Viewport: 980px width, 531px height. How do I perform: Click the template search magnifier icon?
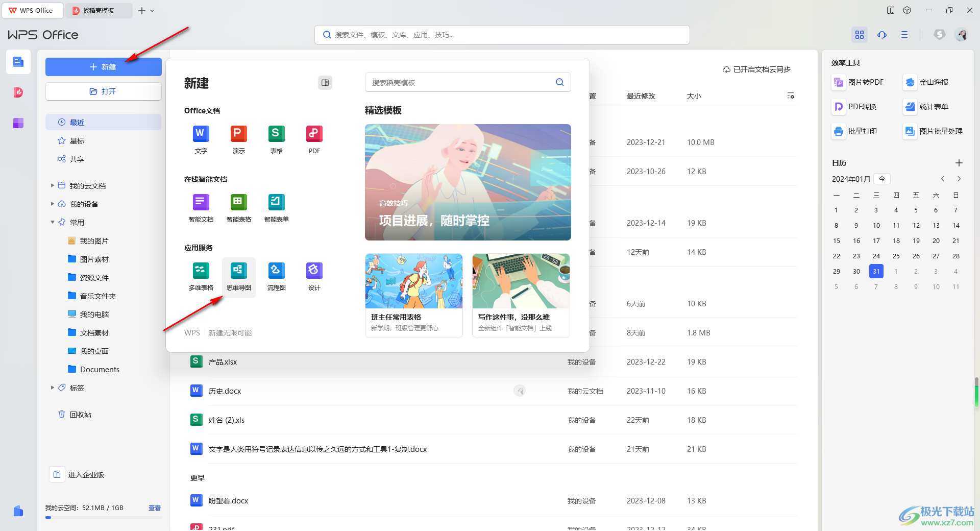point(559,82)
